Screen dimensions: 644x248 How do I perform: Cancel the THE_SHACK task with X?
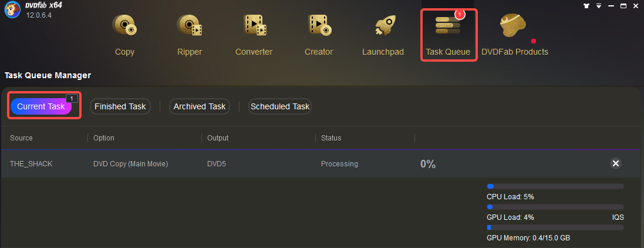pos(616,164)
